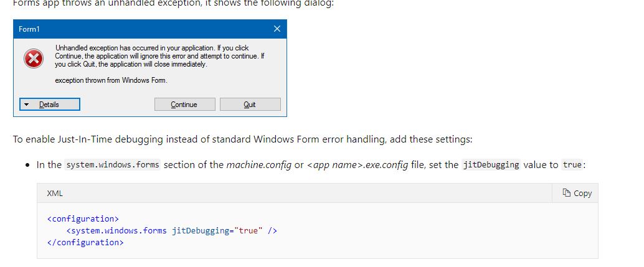Click the Copy text above the code

pyautogui.click(x=582, y=193)
